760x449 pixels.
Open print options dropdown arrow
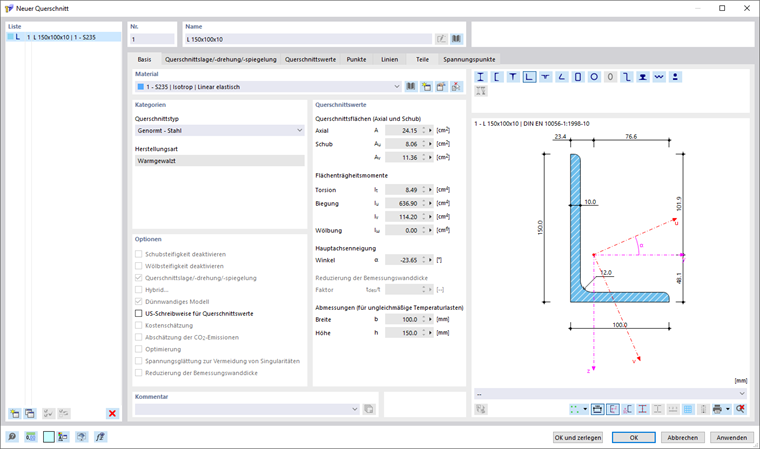point(728,409)
